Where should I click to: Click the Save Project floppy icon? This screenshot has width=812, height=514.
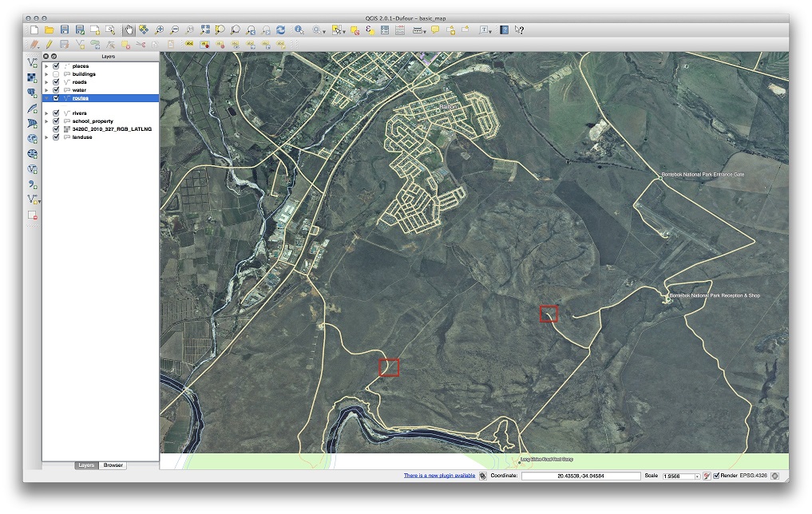(x=65, y=30)
